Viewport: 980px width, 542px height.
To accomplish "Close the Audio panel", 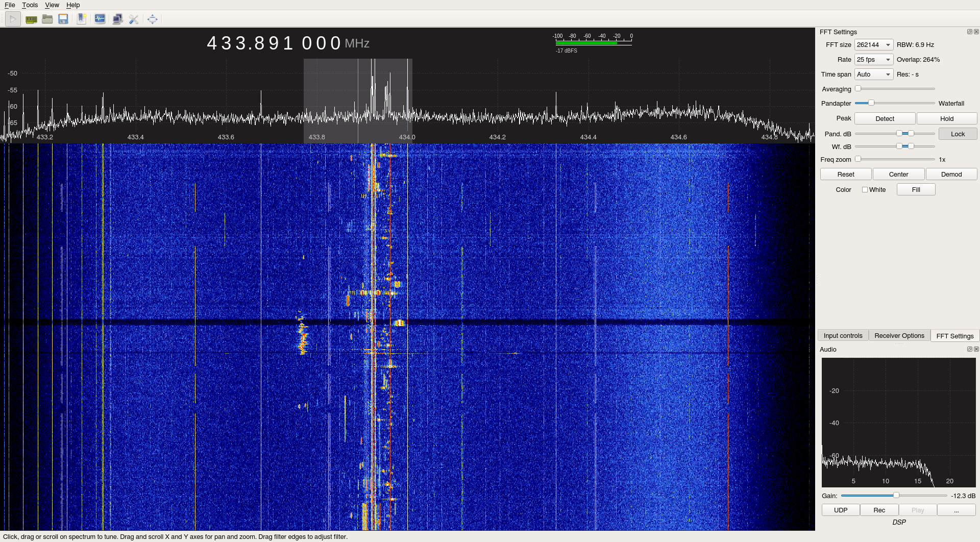I will click(x=976, y=349).
